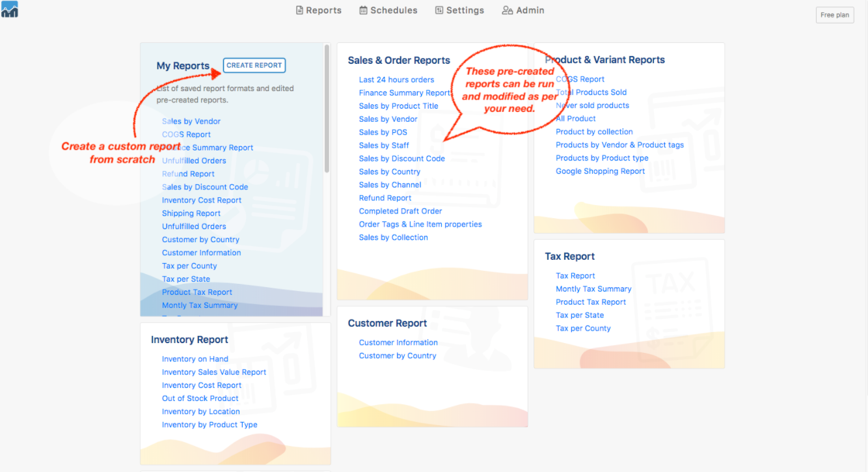Open Tax per State in My Reports
Image resolution: width=868 pixels, height=472 pixels.
click(186, 279)
